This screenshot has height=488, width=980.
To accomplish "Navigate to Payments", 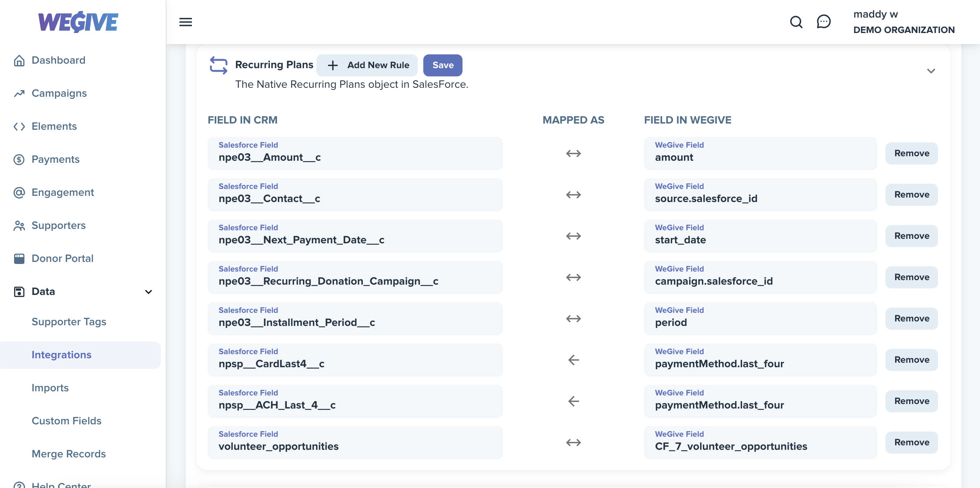I will pos(56,159).
